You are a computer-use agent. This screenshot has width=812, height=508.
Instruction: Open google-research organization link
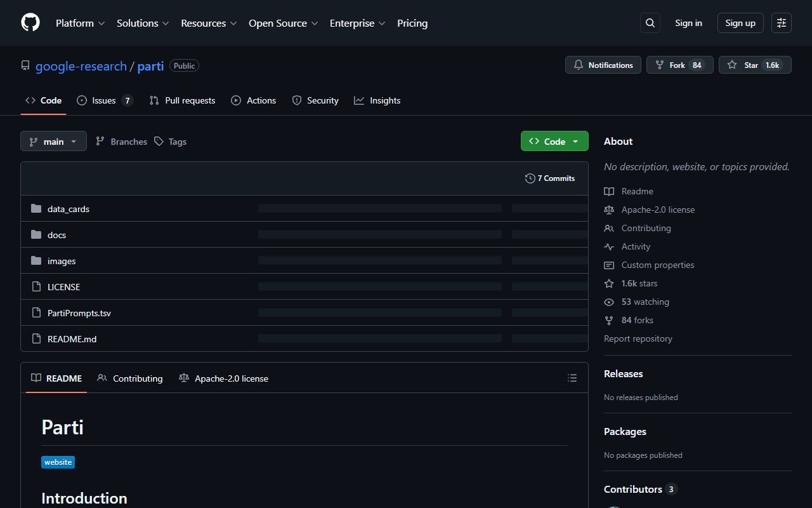(81, 66)
